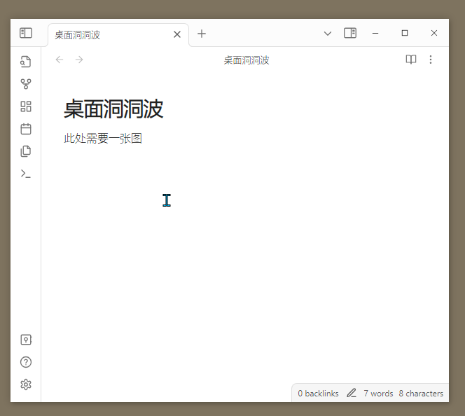Image resolution: width=465 pixels, height=416 pixels.
Task: Add a new tab with plus button
Action: (201, 34)
